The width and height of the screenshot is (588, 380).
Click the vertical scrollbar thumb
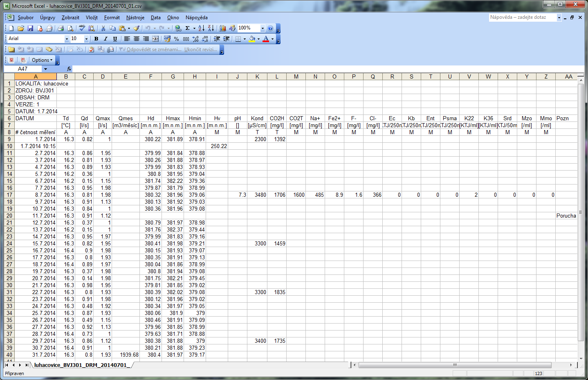(x=581, y=212)
